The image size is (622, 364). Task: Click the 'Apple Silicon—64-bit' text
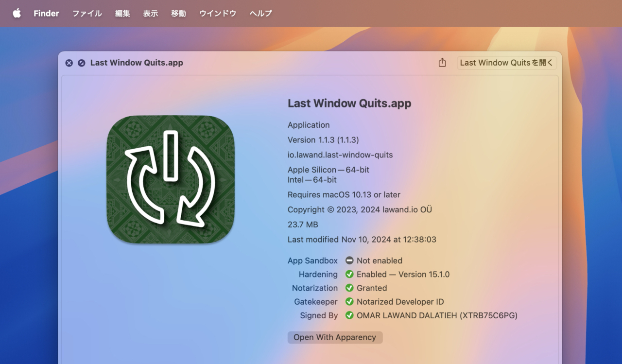tap(328, 170)
